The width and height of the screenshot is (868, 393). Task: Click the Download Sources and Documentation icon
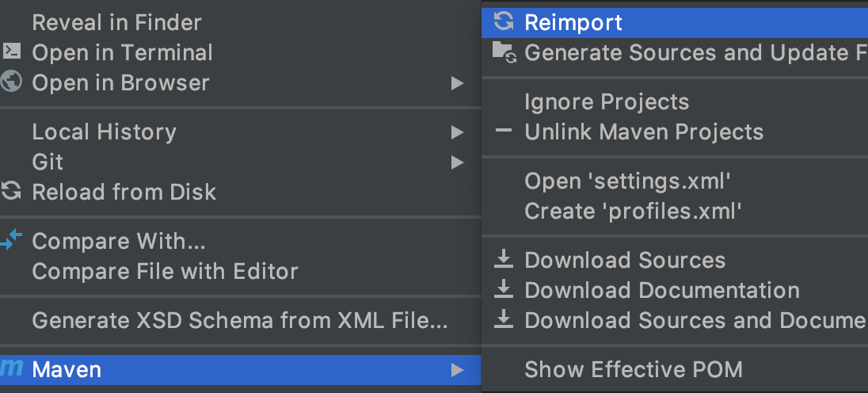[x=503, y=319]
